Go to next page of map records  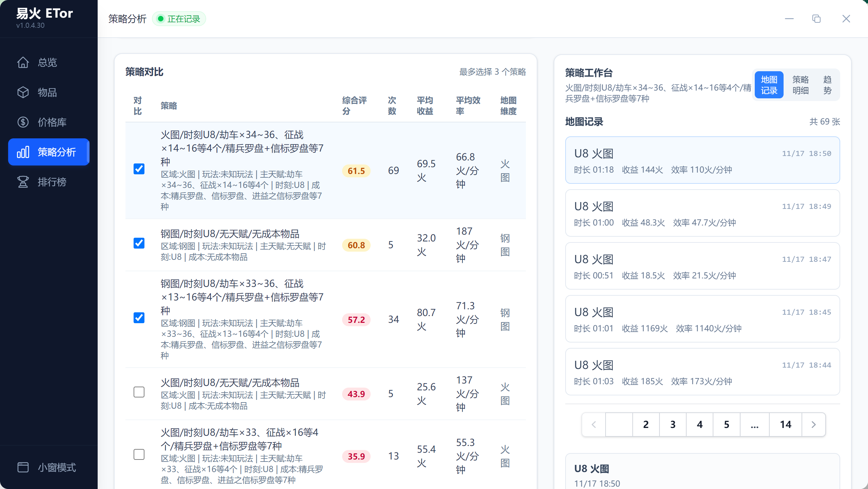click(813, 424)
